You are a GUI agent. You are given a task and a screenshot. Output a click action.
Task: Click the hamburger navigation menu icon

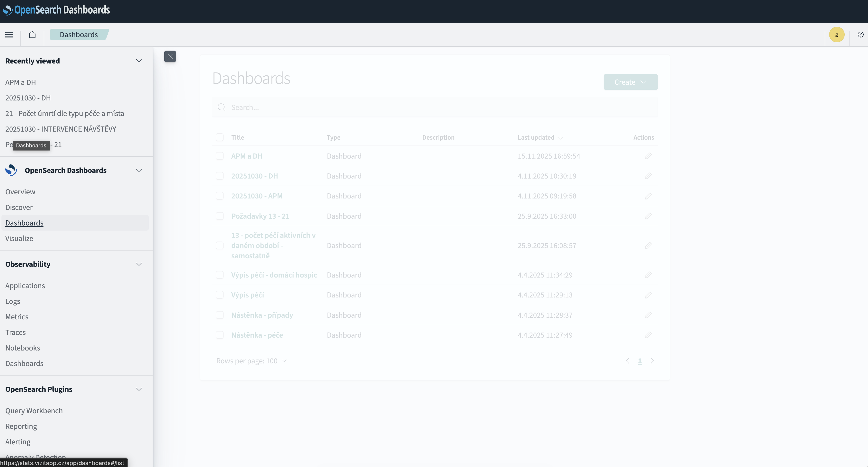pos(9,35)
